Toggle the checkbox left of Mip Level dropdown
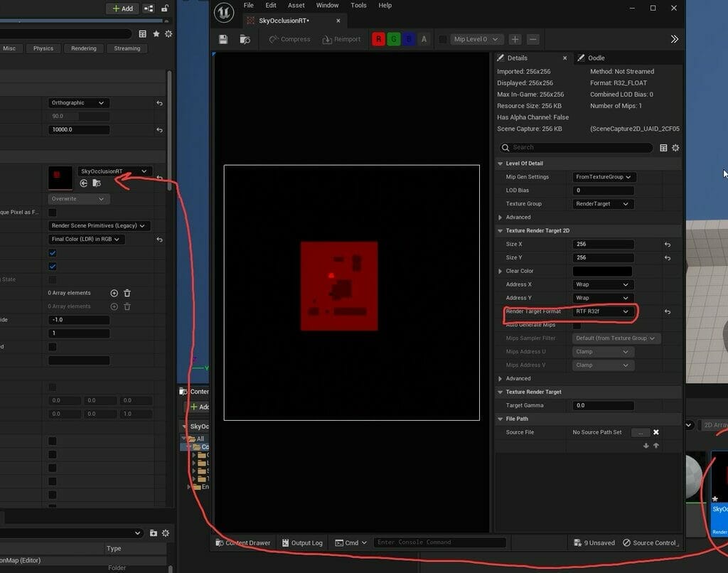Screen dimensions: 728x573 [442, 39]
